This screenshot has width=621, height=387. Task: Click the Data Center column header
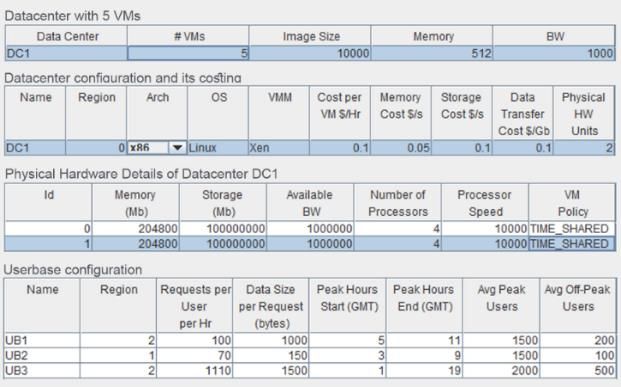66,36
